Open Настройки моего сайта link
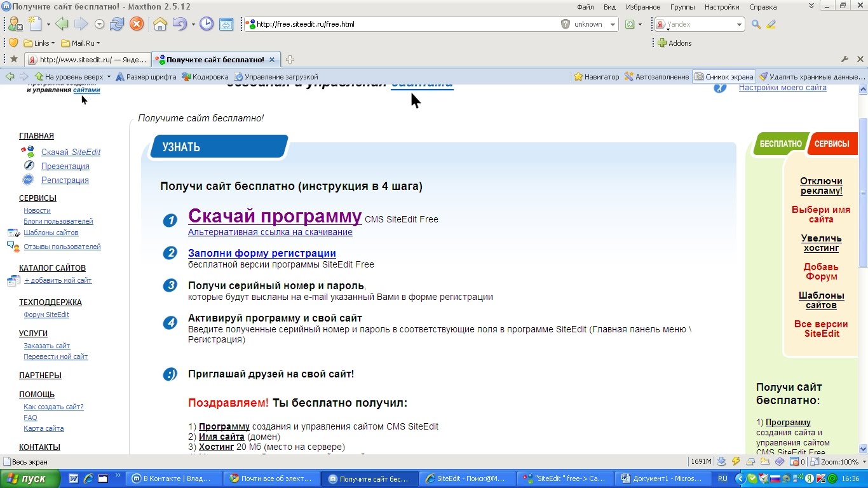Screen dimensions: 868x488 point(782,88)
